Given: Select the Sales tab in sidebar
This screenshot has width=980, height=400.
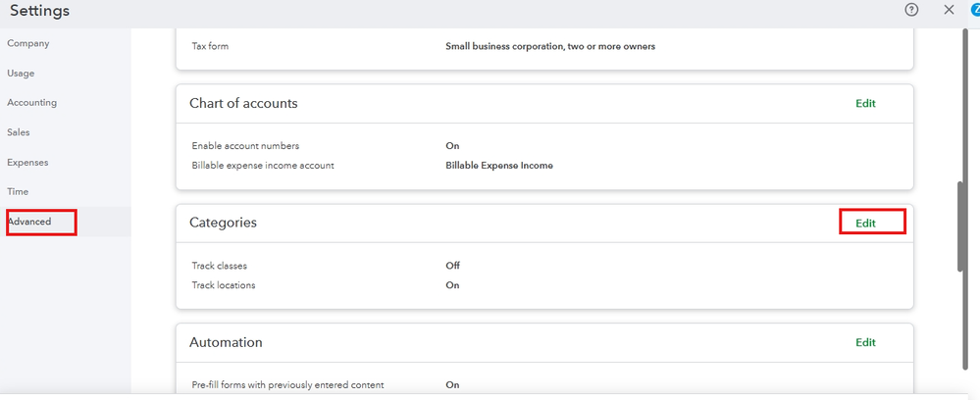Looking at the screenshot, I should (19, 131).
